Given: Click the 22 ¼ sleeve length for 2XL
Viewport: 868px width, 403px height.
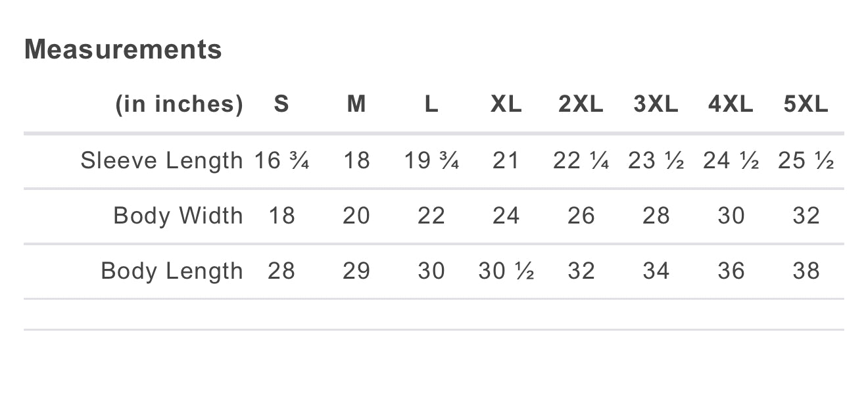Looking at the screenshot, I should coord(581,160).
